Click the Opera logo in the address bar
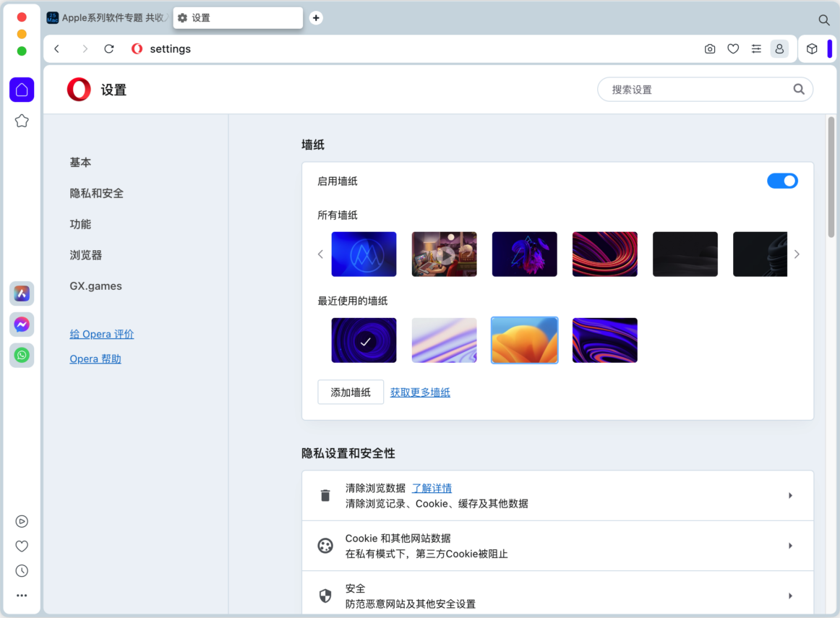This screenshot has height=618, width=840. click(137, 48)
